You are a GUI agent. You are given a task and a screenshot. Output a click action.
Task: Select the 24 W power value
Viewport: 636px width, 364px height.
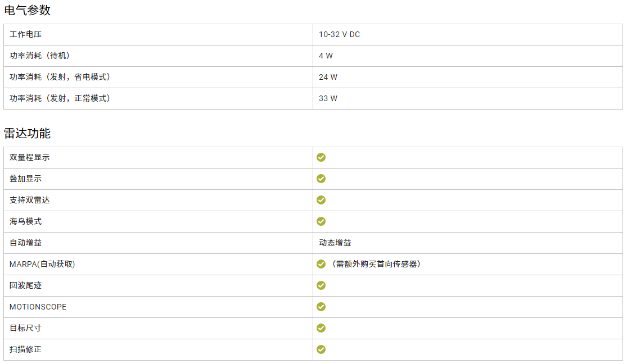coord(328,77)
